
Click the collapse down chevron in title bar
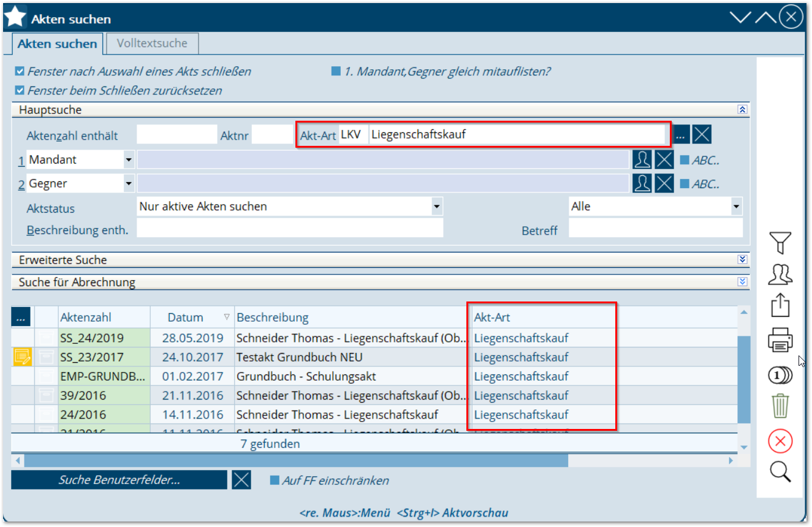point(740,17)
